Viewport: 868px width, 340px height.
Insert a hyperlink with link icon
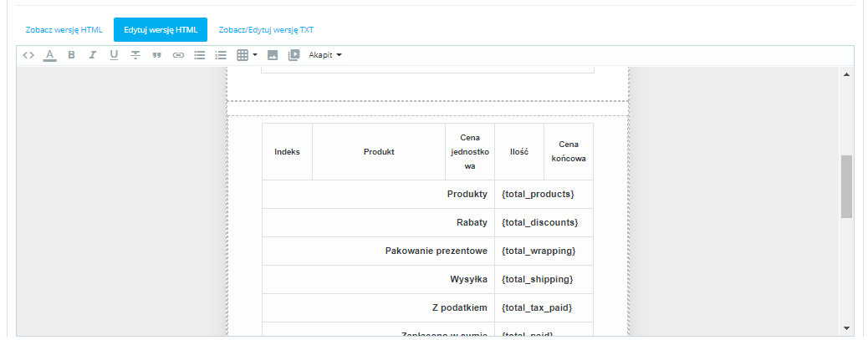[177, 55]
